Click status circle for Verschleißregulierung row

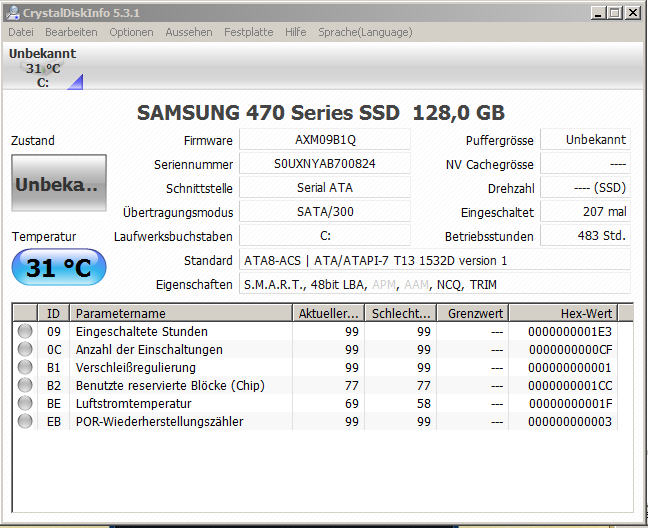tap(25, 367)
